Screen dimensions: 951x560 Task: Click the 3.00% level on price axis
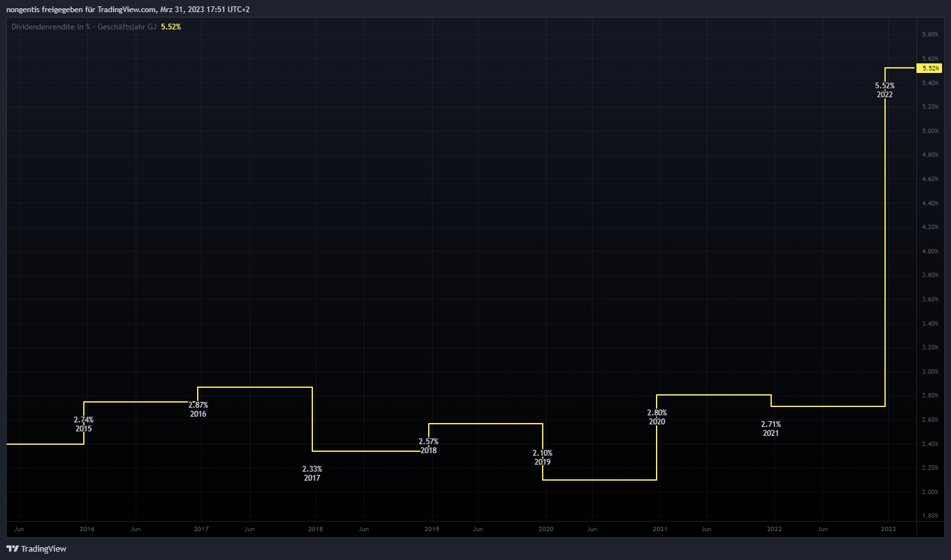930,372
